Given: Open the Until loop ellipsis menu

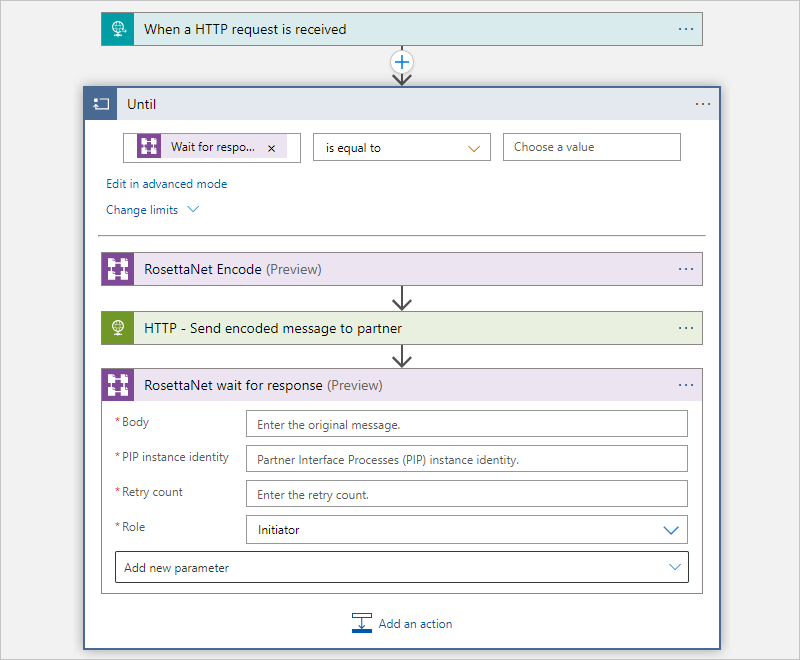Looking at the screenshot, I should pyautogui.click(x=703, y=104).
